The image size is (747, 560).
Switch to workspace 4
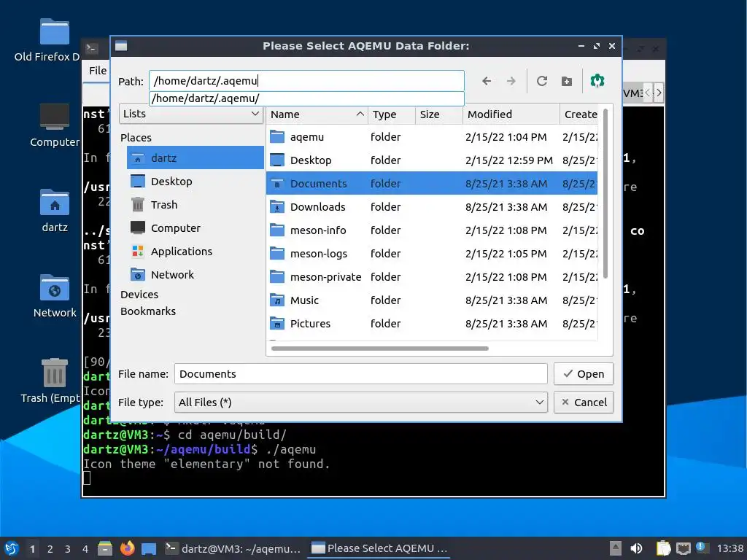(85, 549)
